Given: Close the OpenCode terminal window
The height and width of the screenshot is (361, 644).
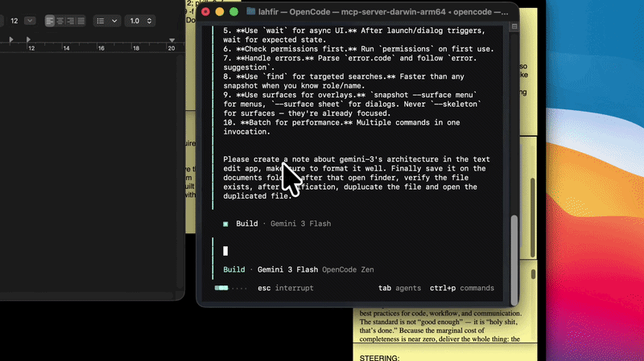Looking at the screenshot, I should coord(206,12).
